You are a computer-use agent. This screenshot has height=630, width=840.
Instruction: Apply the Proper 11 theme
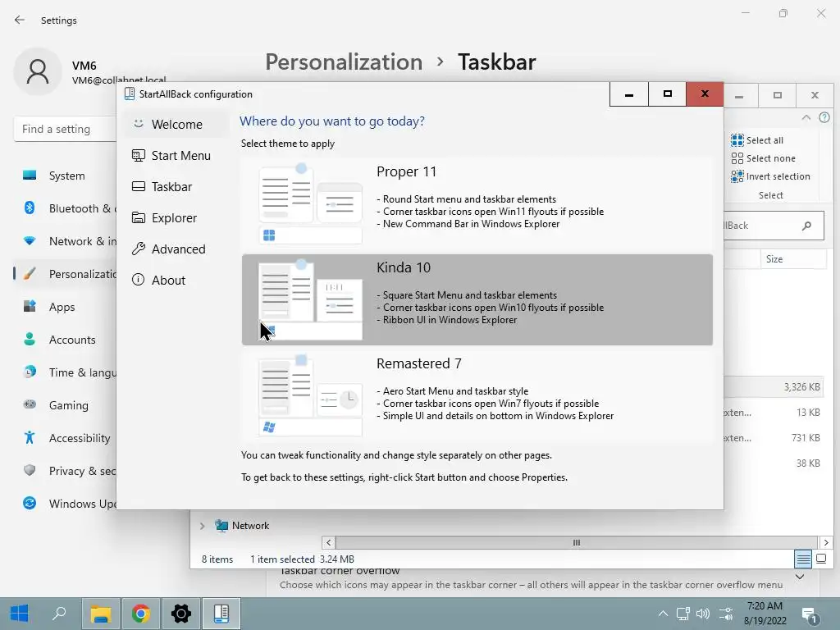click(x=477, y=203)
